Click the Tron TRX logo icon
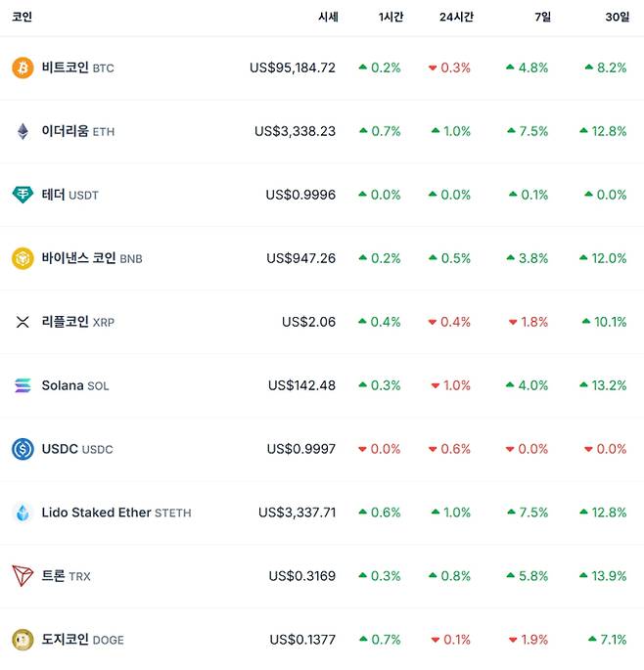Image resolution: width=644 pixels, height=670 pixels. point(23,576)
